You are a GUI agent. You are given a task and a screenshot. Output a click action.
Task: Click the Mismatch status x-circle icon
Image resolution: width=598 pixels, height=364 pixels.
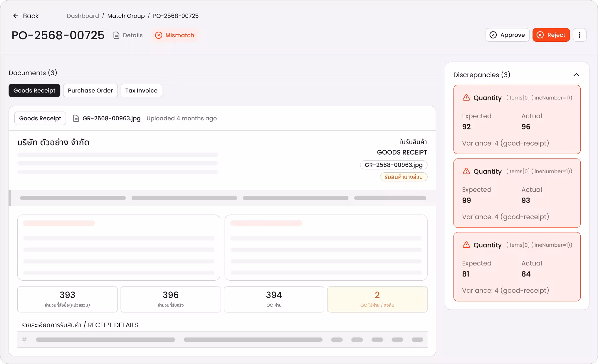159,35
